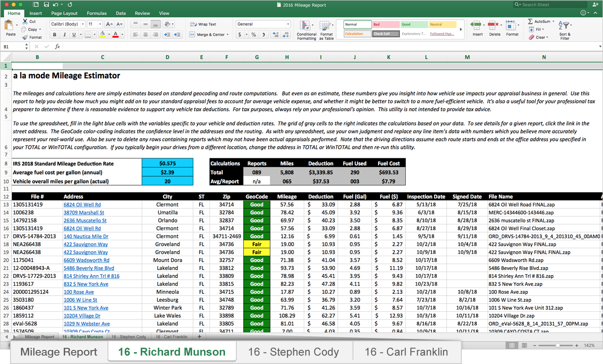
Task: Click the insert function fx icon
Action: 57,46
